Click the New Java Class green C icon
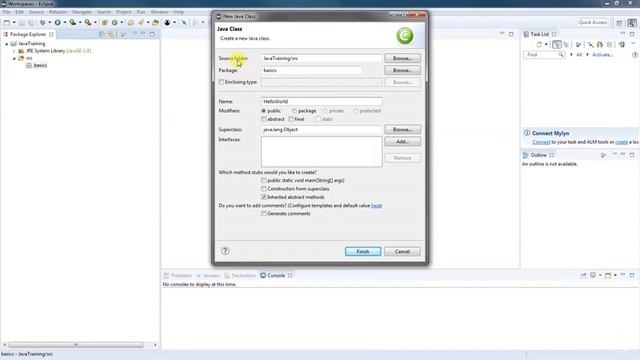 pos(115,22)
